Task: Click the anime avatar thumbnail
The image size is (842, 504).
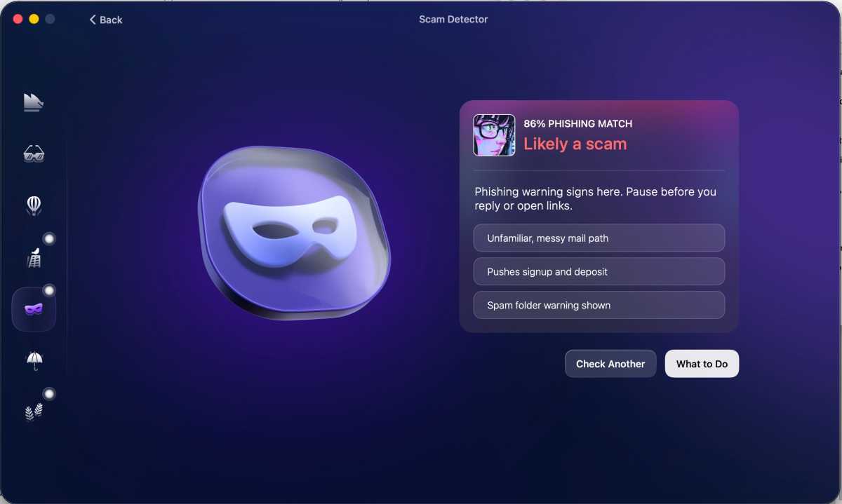Action: click(x=495, y=135)
